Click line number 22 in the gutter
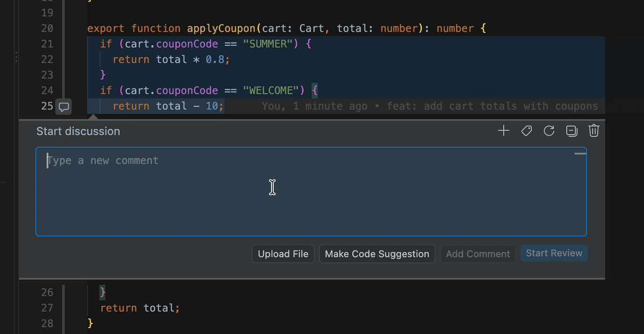This screenshot has width=644, height=334. pyautogui.click(x=47, y=60)
